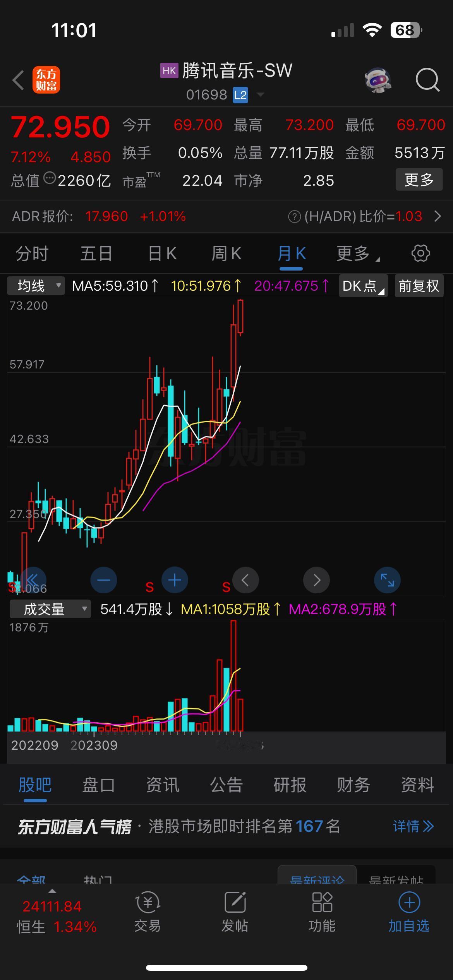This screenshot has width=453, height=980.
Task: Tap 加自选 add to watchlist
Action: tap(409, 912)
